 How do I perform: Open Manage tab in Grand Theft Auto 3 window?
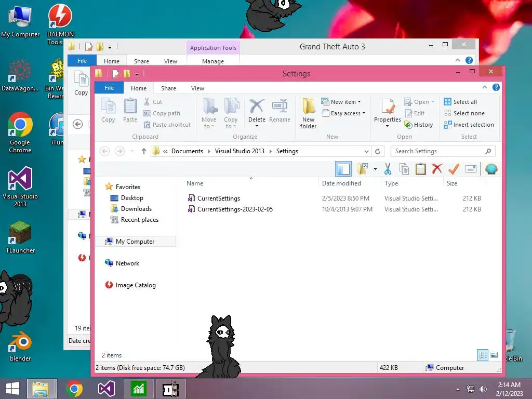point(212,61)
